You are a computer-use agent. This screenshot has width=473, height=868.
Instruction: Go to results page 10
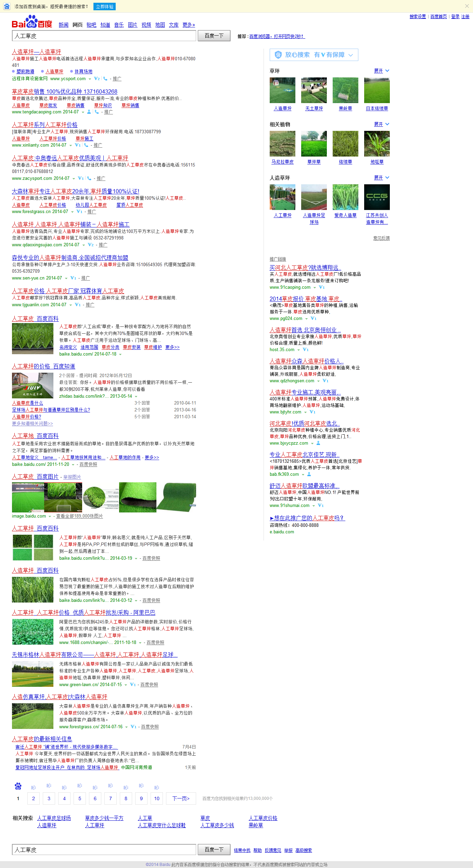[x=157, y=798]
